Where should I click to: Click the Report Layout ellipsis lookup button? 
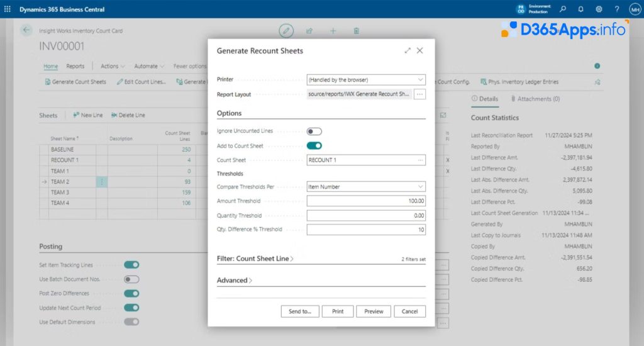(x=419, y=94)
